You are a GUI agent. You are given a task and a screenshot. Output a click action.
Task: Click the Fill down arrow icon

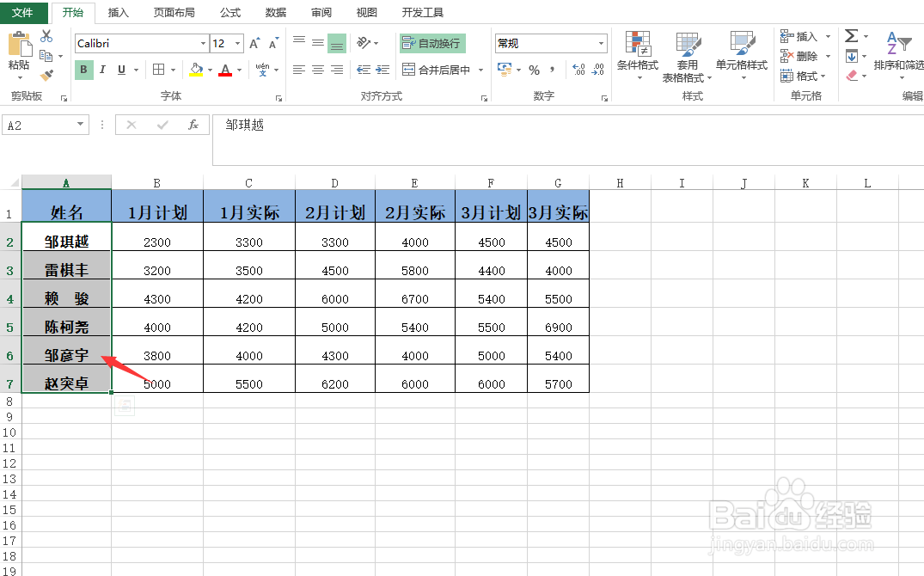pos(852,56)
